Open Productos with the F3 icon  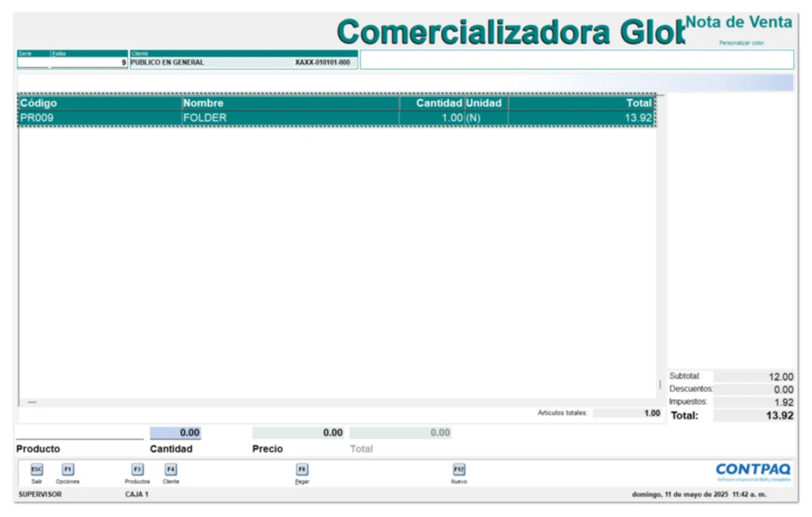(137, 469)
